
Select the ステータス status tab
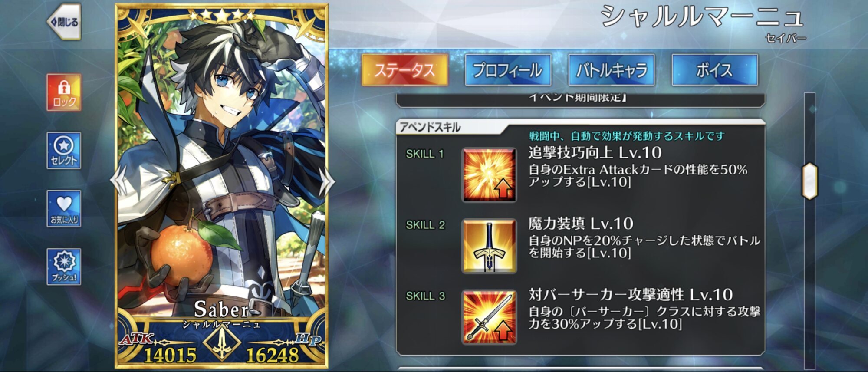(404, 70)
